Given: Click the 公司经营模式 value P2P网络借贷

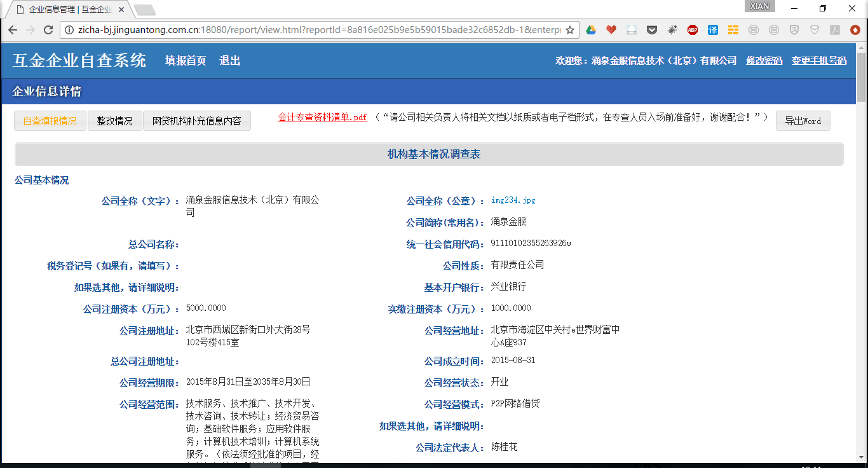Looking at the screenshot, I should [x=515, y=404].
